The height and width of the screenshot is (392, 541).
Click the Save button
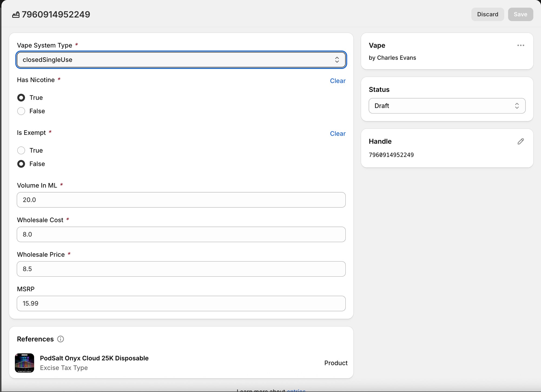coord(520,14)
